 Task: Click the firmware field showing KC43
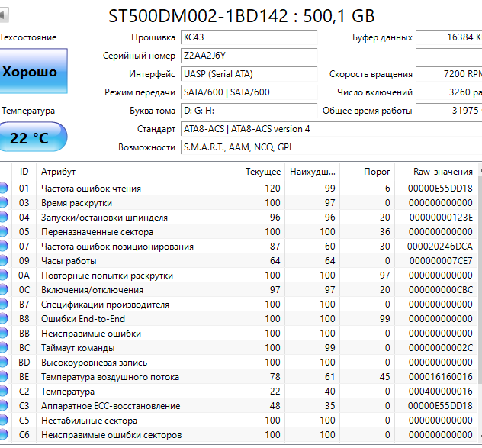[249, 37]
